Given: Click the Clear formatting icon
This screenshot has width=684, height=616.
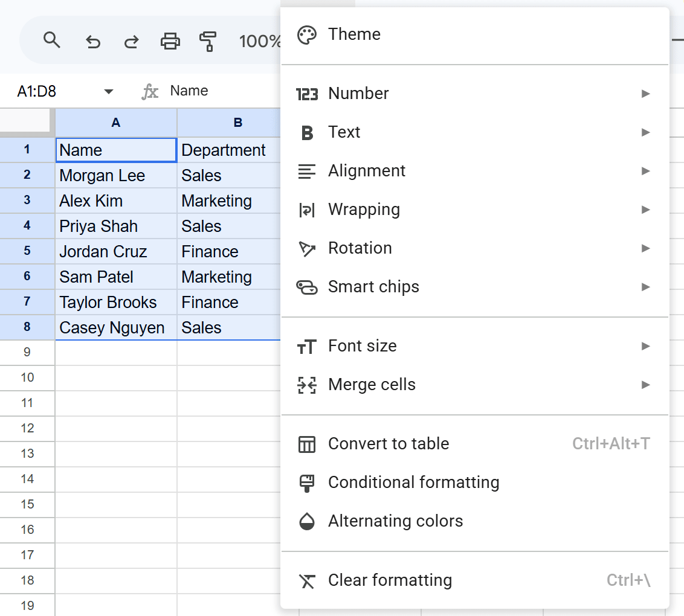Looking at the screenshot, I should tap(307, 581).
